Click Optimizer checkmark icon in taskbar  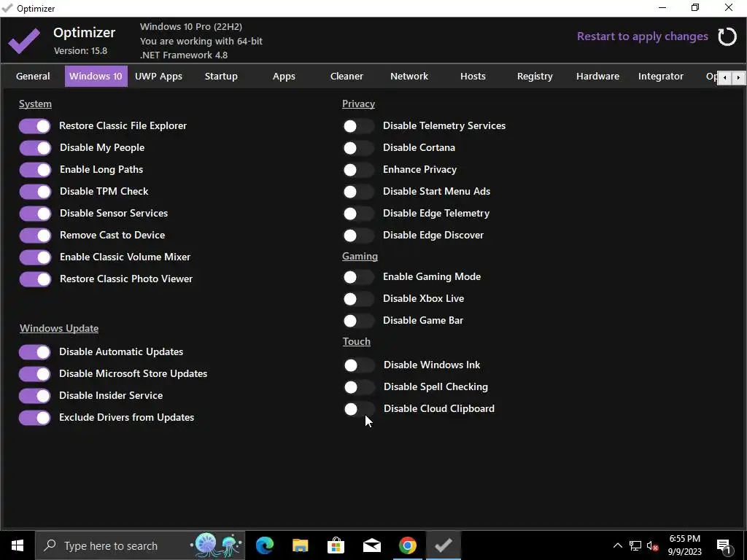443,545
